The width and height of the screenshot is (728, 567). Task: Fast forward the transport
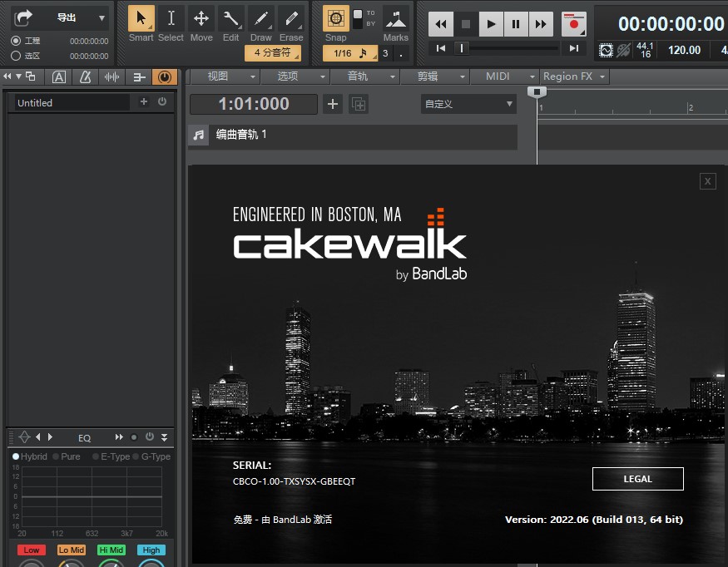[541, 24]
